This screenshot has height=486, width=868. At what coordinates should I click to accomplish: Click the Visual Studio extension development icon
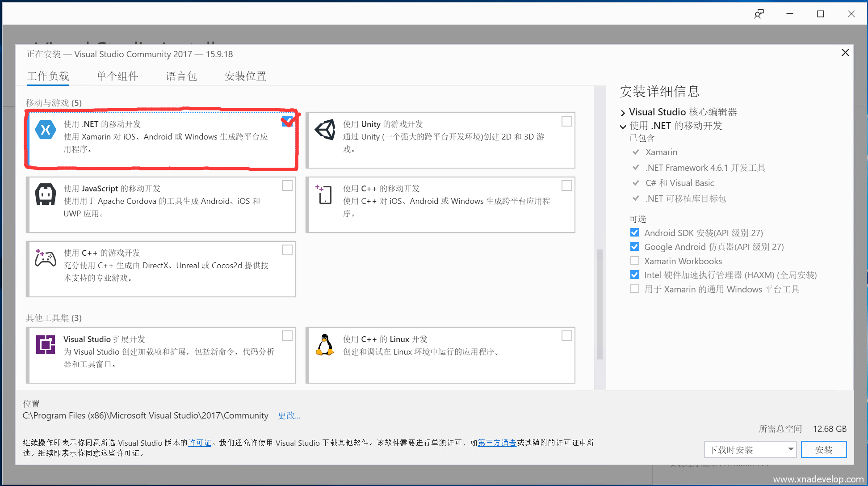[x=46, y=345]
